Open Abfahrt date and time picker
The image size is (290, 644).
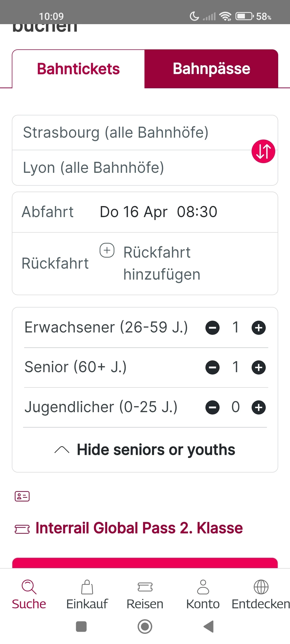click(158, 212)
